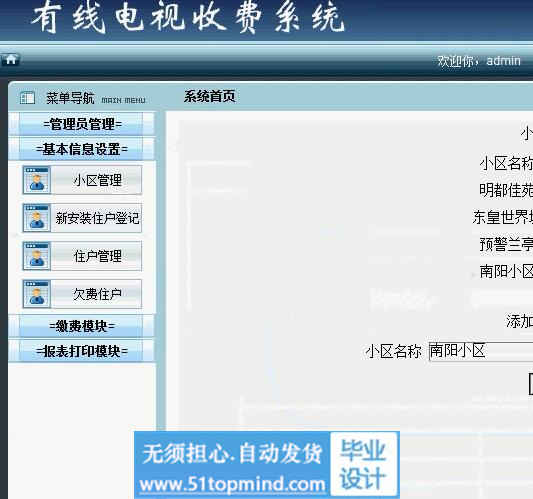Click the menu navigation panel icon
This screenshot has width=533, height=499.
[x=27, y=98]
